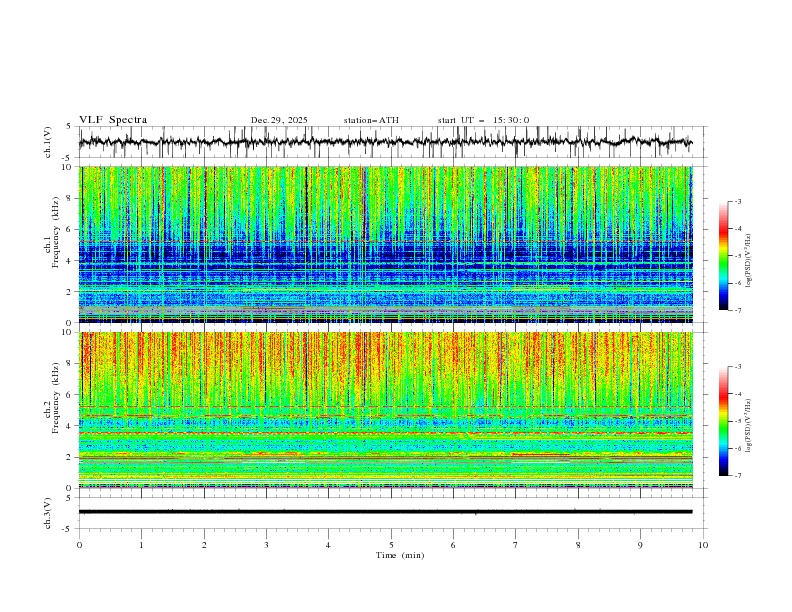Click the time axis tick label "8"
Viewport: 792px width, 612px height.
tap(578, 545)
